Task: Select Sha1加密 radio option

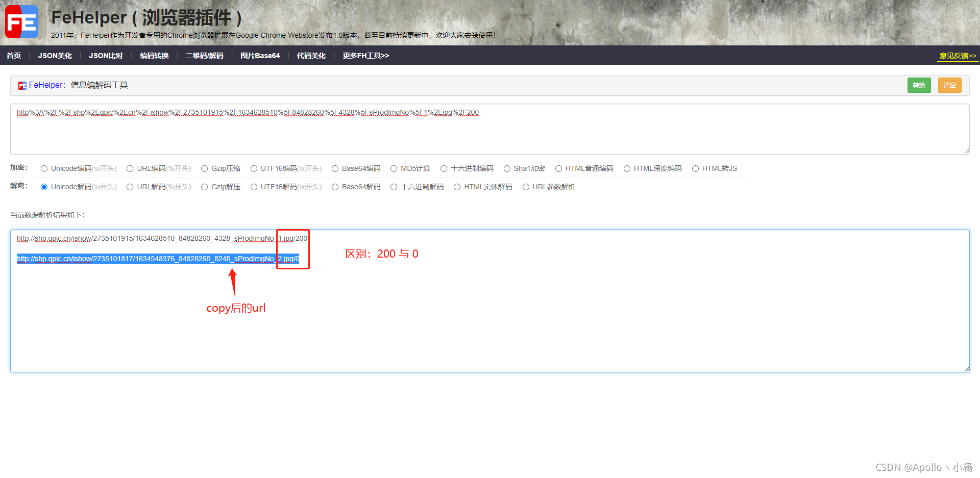Action: tap(507, 169)
